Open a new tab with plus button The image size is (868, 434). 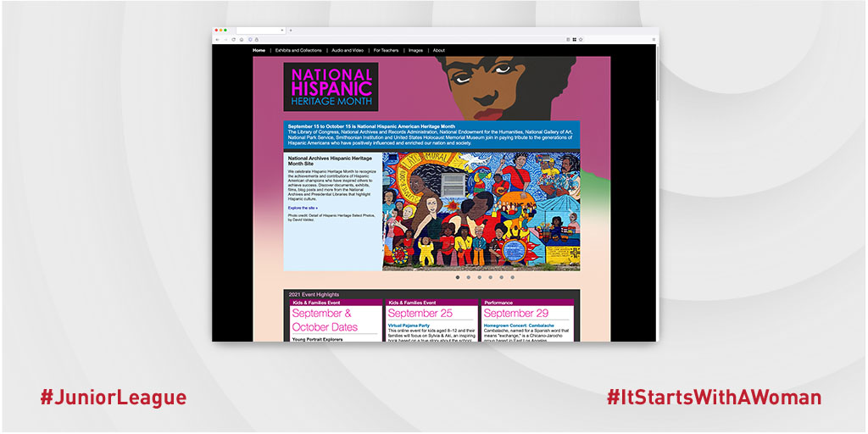coord(291,30)
